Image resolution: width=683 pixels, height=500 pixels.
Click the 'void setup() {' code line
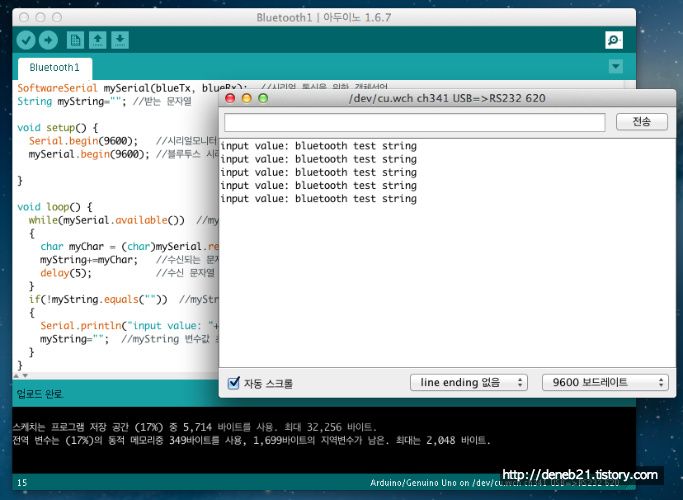click(x=57, y=128)
